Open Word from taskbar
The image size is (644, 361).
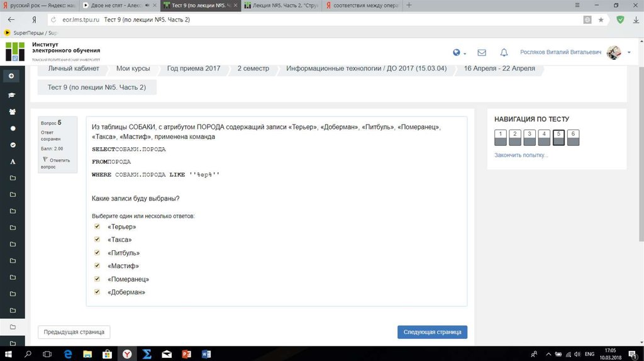(206, 354)
